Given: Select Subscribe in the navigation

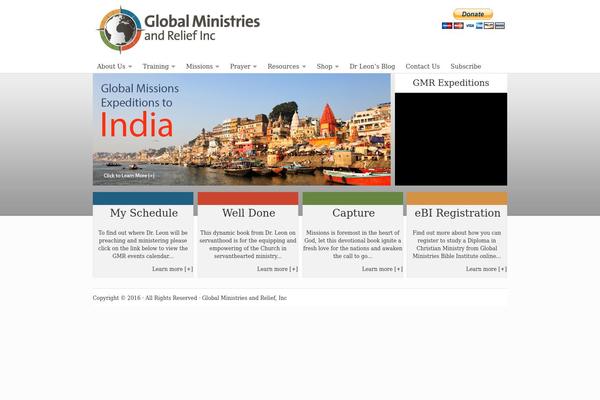Looking at the screenshot, I should [466, 66].
